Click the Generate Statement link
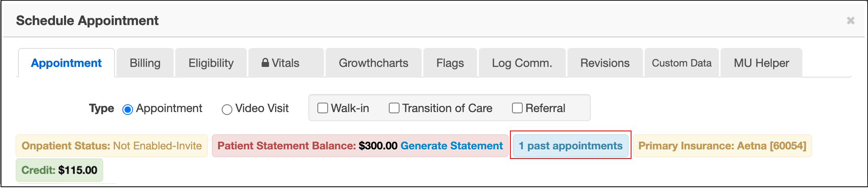The width and height of the screenshot is (868, 188). click(452, 146)
